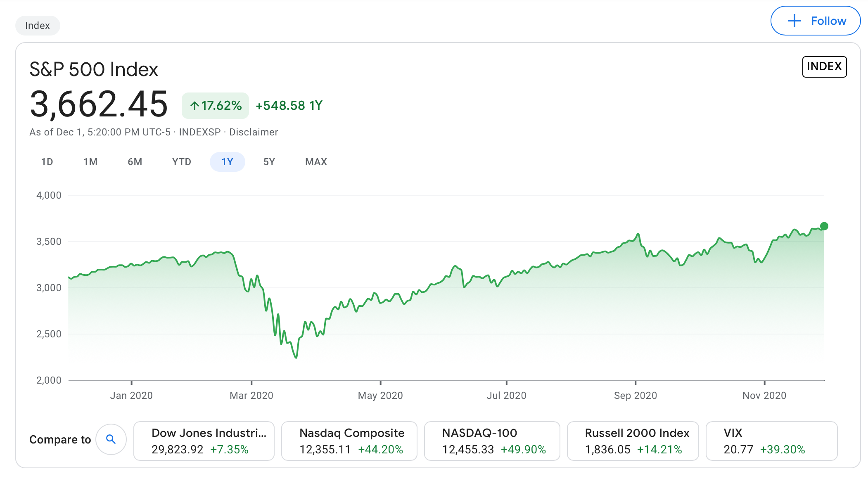Click the Sep 2020 axis label

tap(636, 396)
